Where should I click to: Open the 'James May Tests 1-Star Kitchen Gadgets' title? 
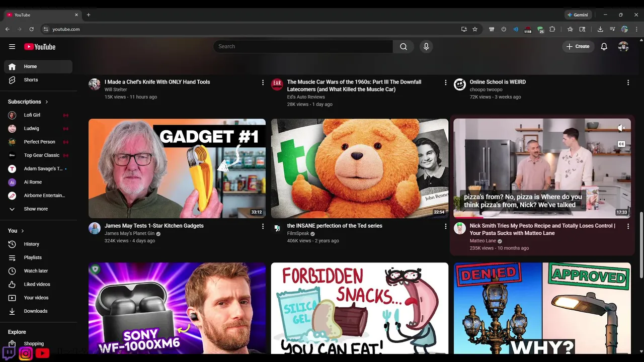(x=154, y=226)
